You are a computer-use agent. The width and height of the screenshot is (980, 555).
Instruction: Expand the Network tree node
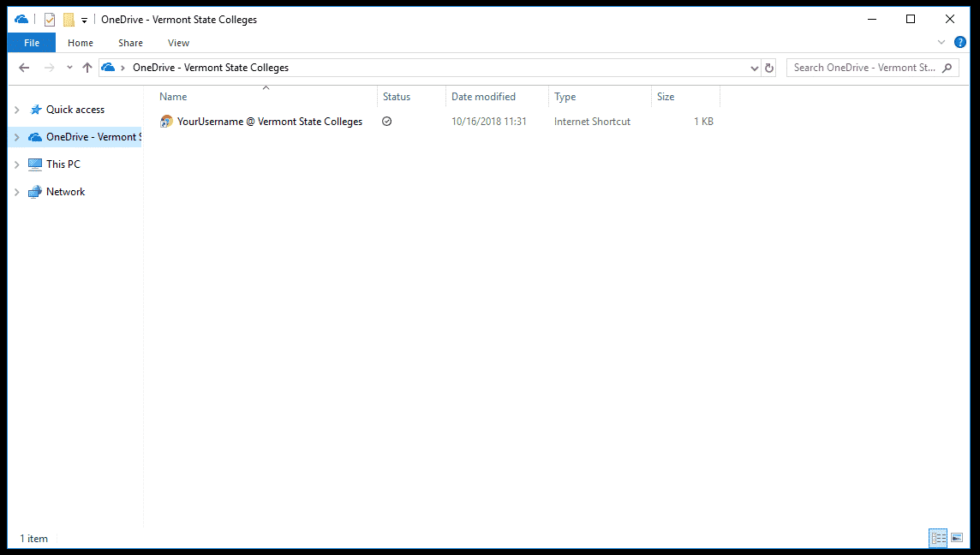coord(17,192)
